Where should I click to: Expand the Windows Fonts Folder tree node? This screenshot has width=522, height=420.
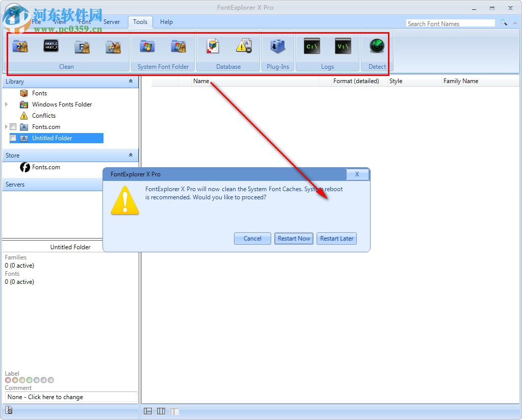6,104
